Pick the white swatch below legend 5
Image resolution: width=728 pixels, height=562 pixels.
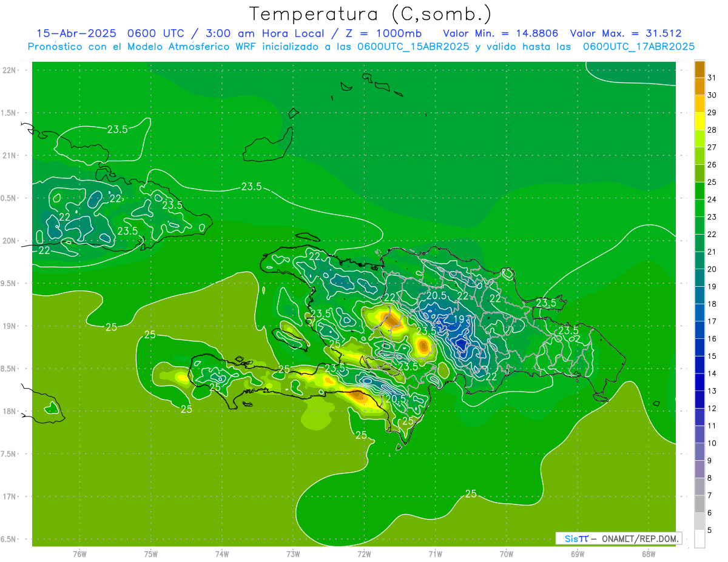[x=699, y=538]
